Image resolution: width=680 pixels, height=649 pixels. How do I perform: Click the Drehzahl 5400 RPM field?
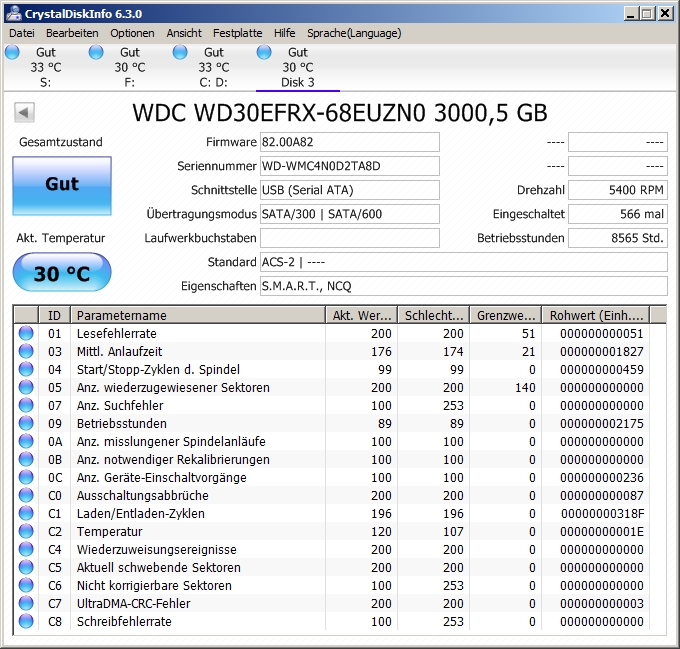click(x=618, y=190)
